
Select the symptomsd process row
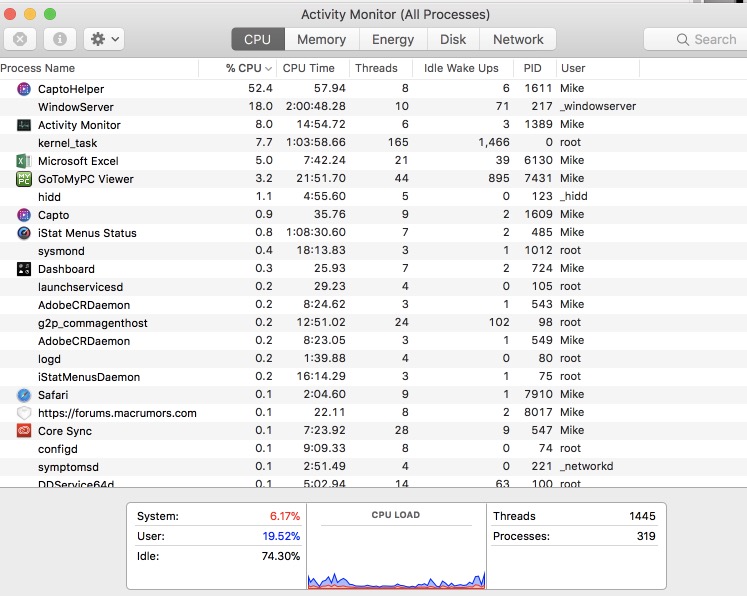pos(374,467)
